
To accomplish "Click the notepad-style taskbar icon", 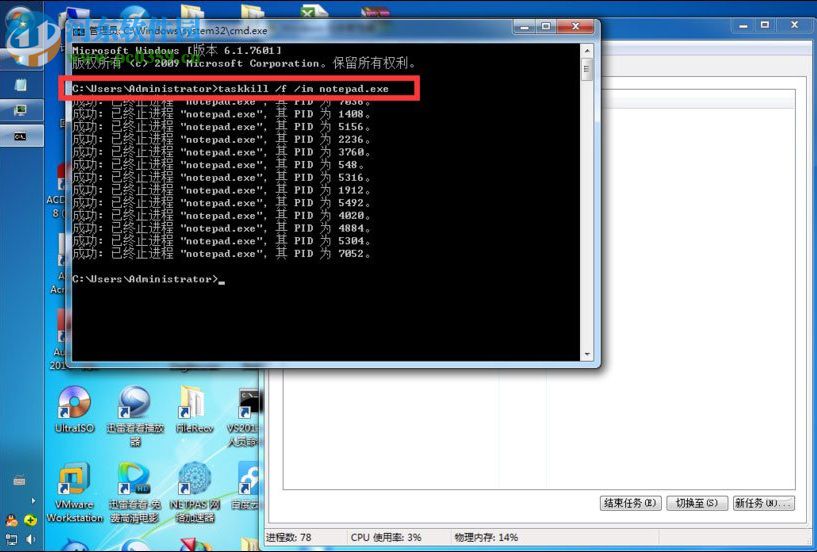I will pos(20,84).
